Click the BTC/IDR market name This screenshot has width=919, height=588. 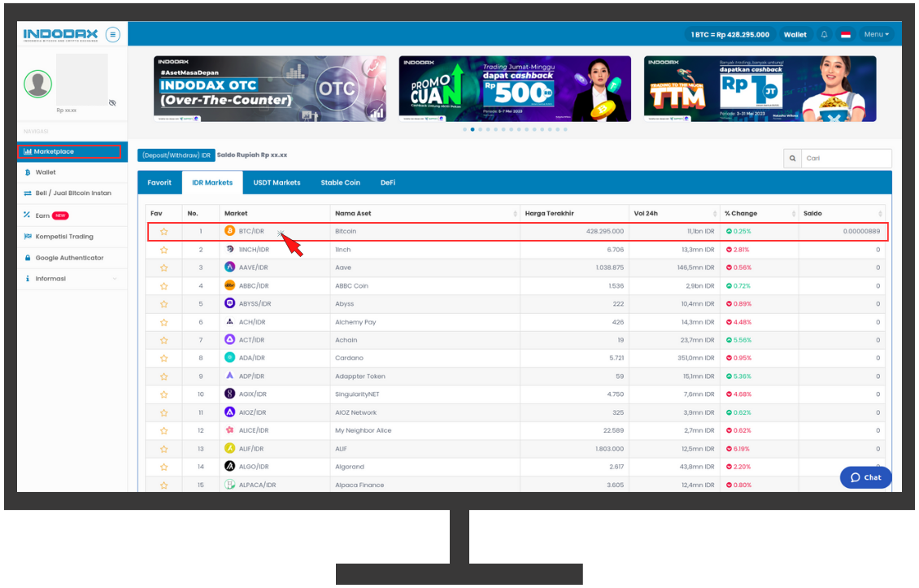tap(251, 231)
